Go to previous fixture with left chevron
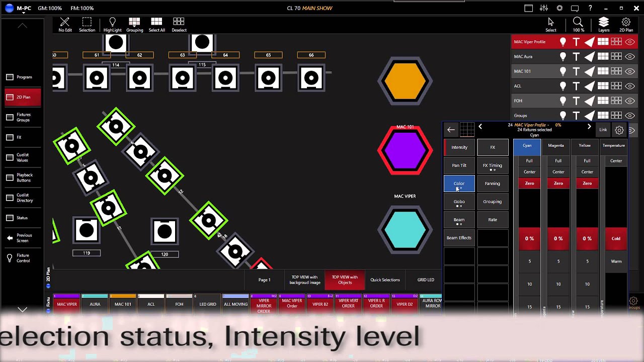The height and width of the screenshot is (362, 644). [x=480, y=127]
